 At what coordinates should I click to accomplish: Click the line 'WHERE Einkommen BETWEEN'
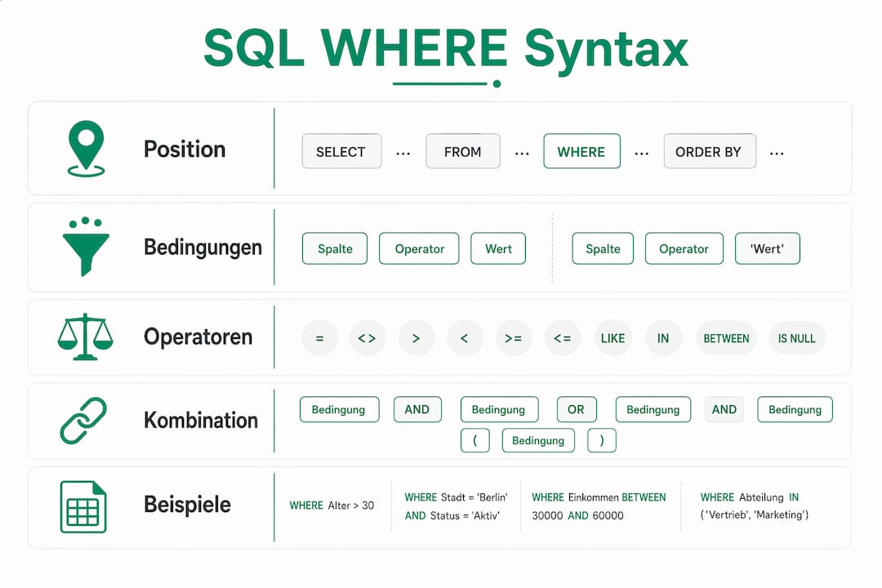tap(599, 497)
